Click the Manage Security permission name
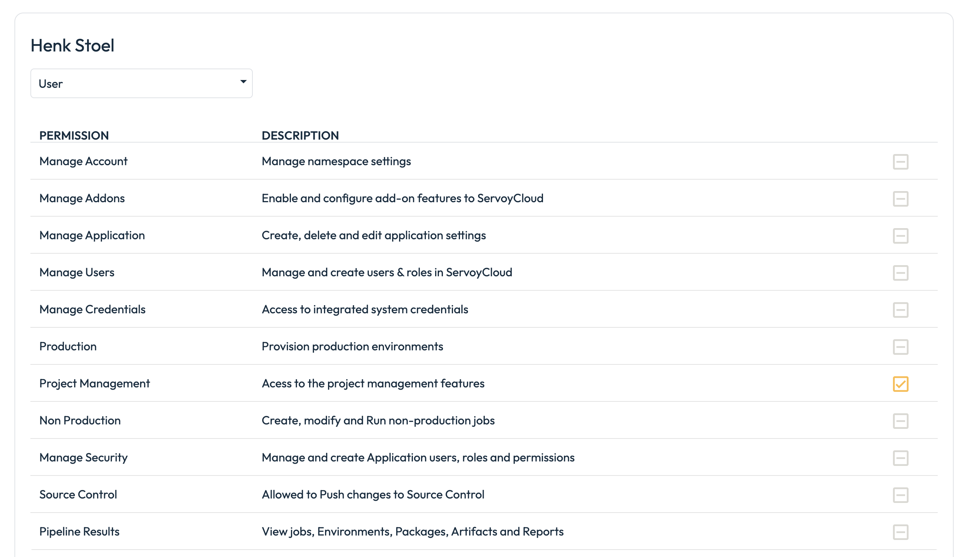980x557 pixels. pos(83,457)
